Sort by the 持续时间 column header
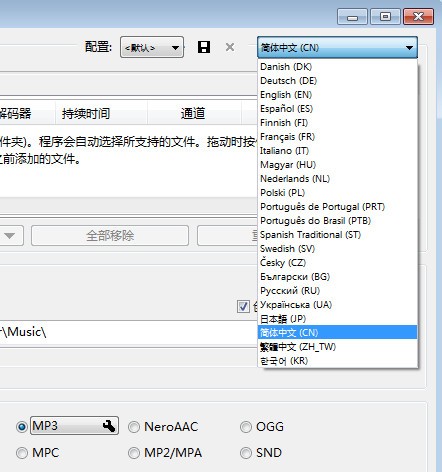The height and width of the screenshot is (472, 442). pyautogui.click(x=101, y=114)
